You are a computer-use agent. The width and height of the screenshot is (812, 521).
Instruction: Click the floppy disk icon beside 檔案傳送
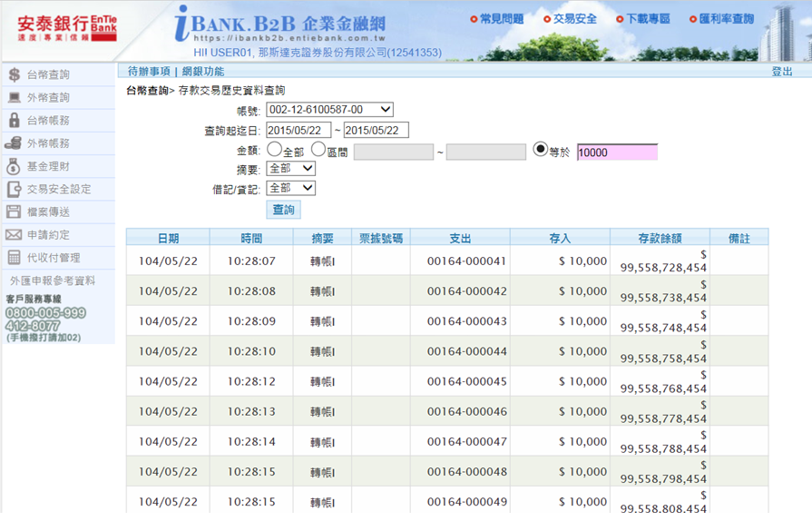14,211
